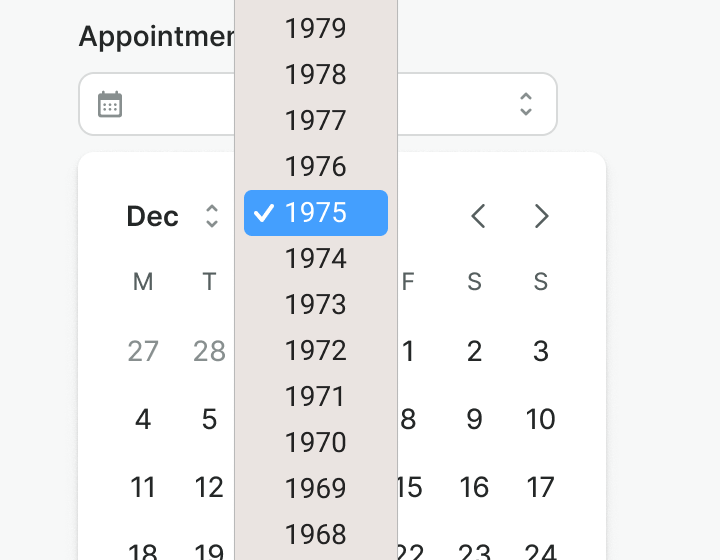Select day 9 in calendar

[474, 419]
